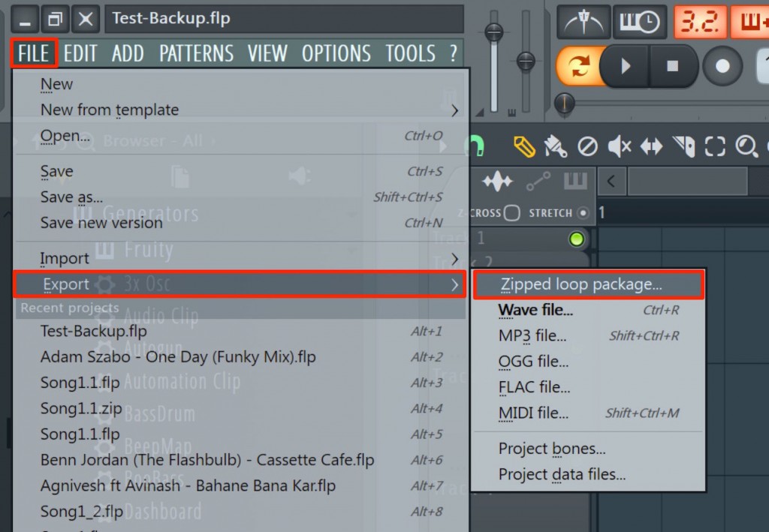Screen dimensions: 769x532
Task: Click the audio waveform icon in the channel panel
Action: [x=498, y=180]
